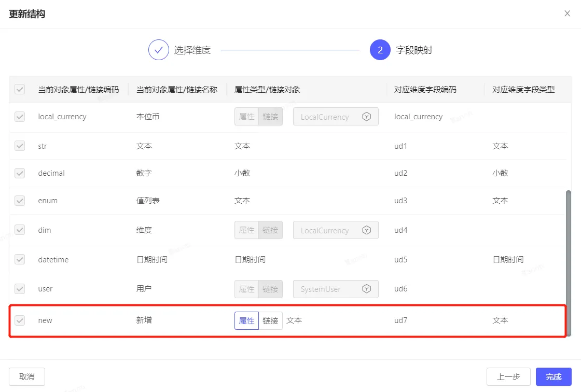Finish with the 完成 button
581x392 pixels.
(554, 377)
